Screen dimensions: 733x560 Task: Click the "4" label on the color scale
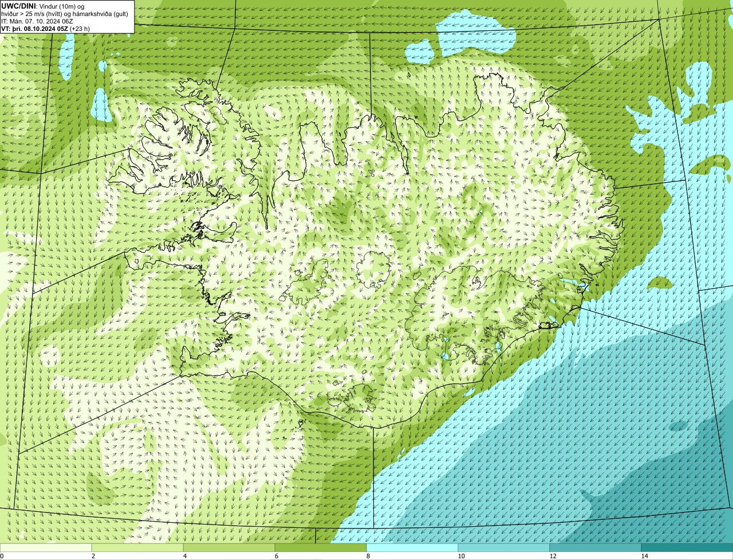[x=185, y=556]
